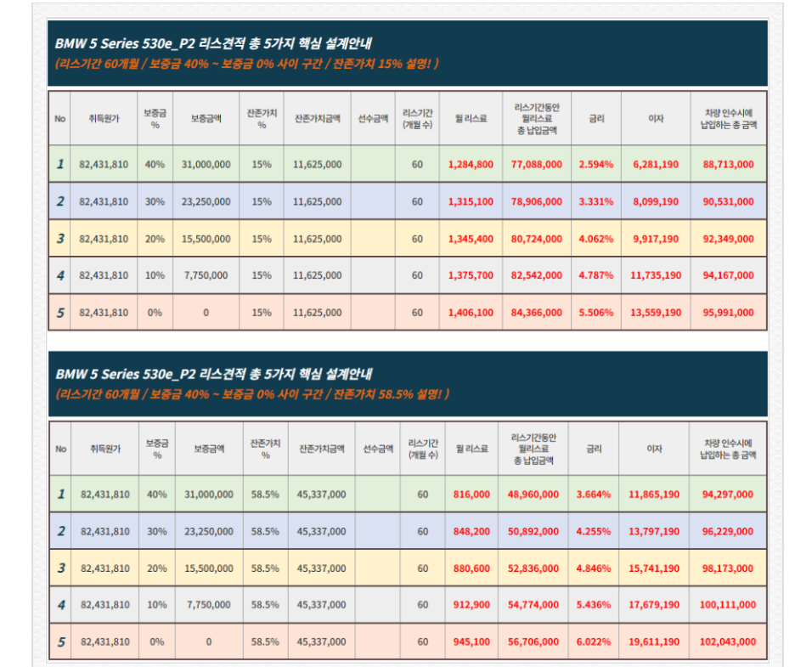Select total payment value 80,724,000
Screen dimensions: 812x667
pyautogui.click(x=537, y=239)
